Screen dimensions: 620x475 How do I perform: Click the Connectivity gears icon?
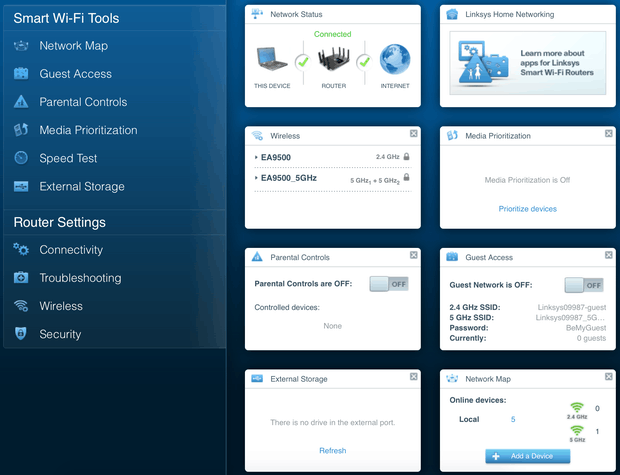(x=21, y=249)
